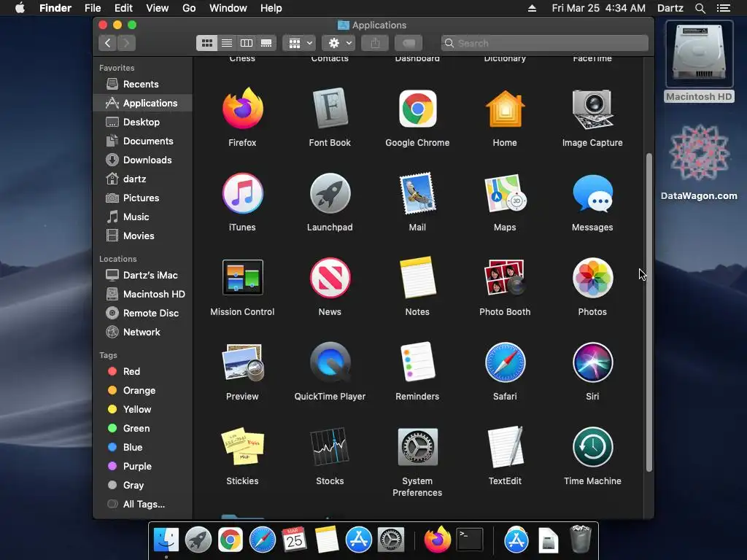Go forward with the forward arrow

pos(126,43)
